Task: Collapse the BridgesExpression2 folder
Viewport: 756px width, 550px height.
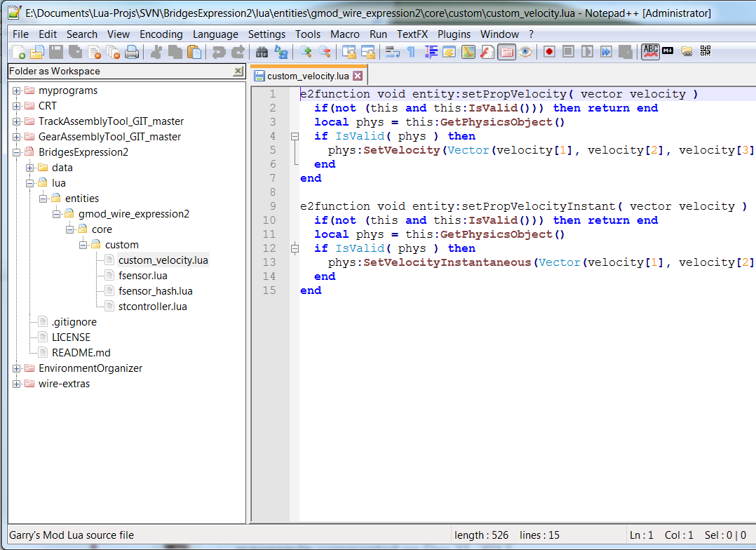Action: click(16, 152)
